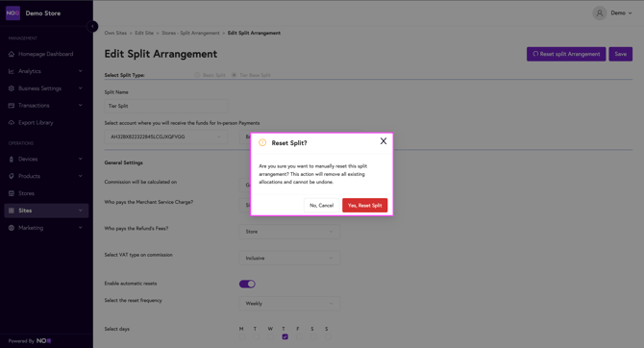Expand the Products menu chevron
The height and width of the screenshot is (348, 644).
[x=80, y=176]
